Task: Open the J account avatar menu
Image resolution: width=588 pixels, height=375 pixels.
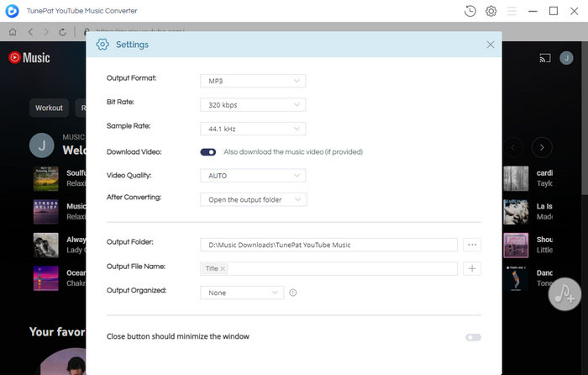Action: (566, 58)
